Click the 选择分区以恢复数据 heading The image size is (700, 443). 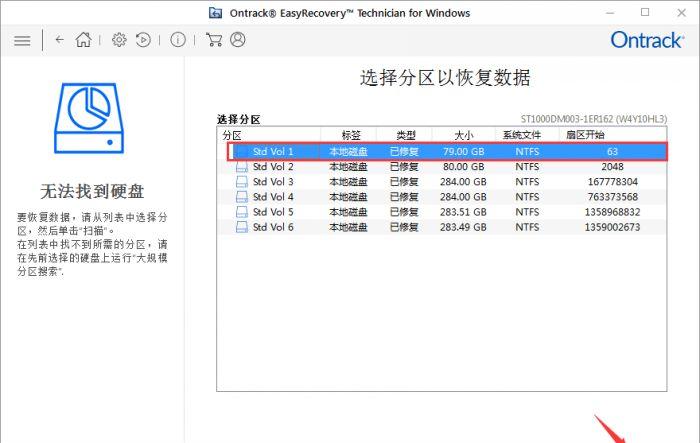(x=445, y=78)
